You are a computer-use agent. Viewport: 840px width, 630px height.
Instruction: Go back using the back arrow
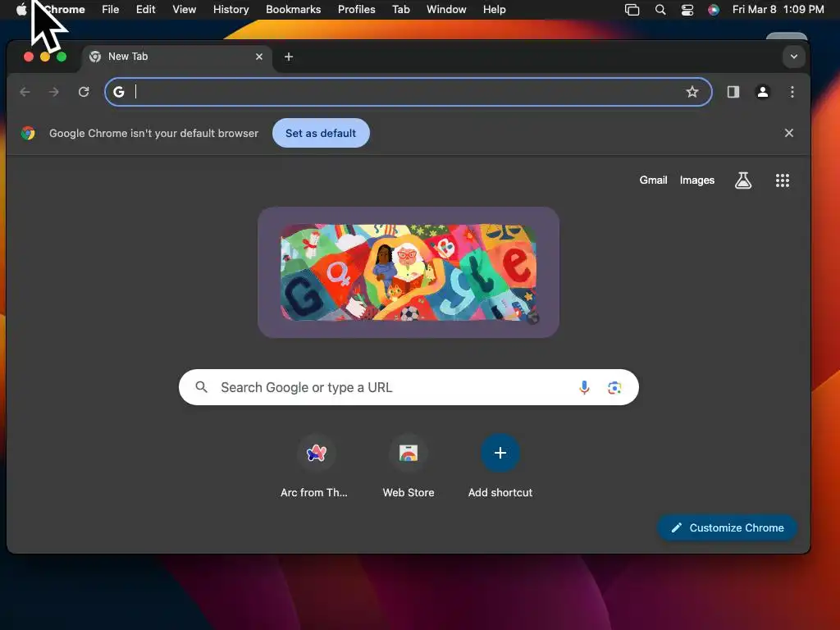tap(25, 92)
